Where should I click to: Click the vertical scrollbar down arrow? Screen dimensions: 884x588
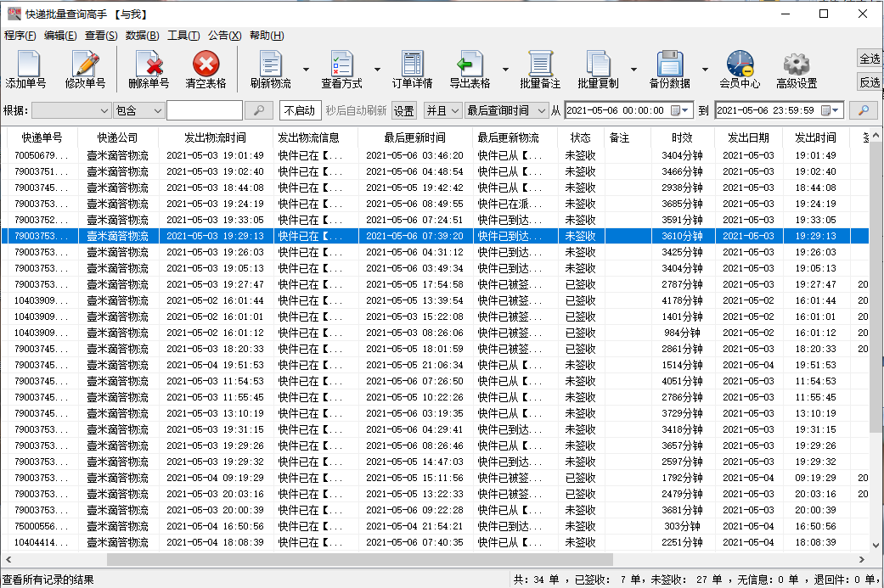pyautogui.click(x=876, y=546)
